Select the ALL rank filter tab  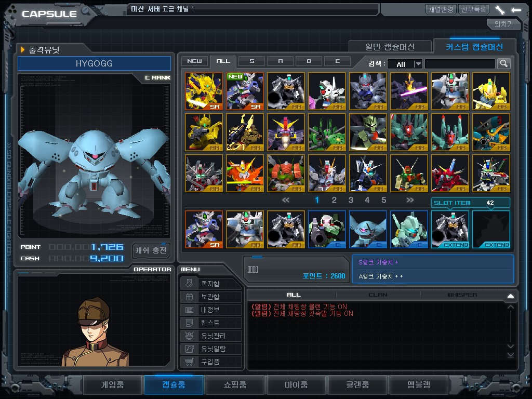[223, 61]
